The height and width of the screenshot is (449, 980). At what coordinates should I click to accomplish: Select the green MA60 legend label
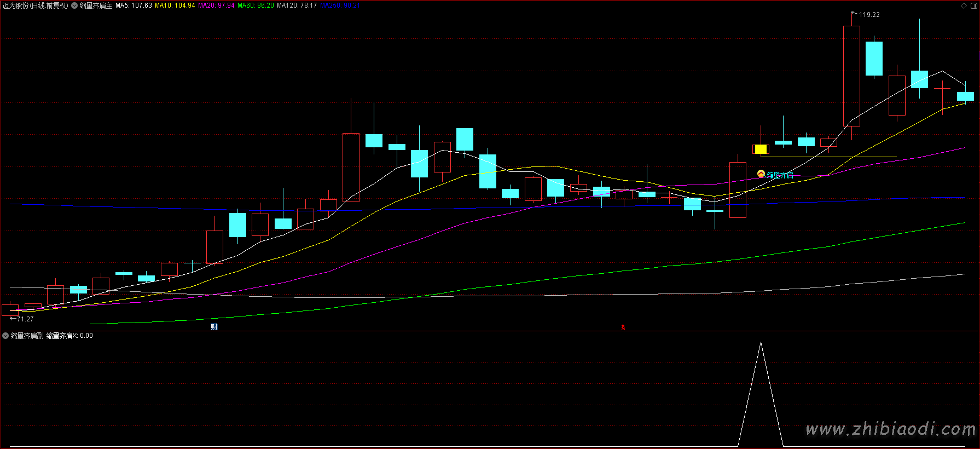[256, 5]
